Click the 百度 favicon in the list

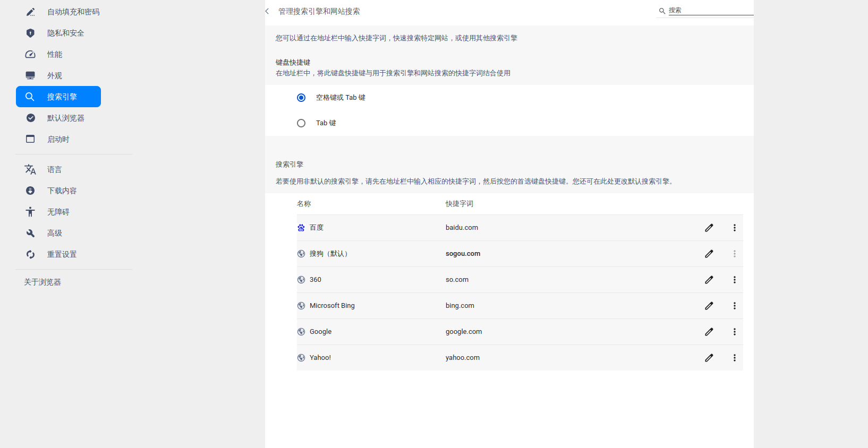pyautogui.click(x=301, y=228)
